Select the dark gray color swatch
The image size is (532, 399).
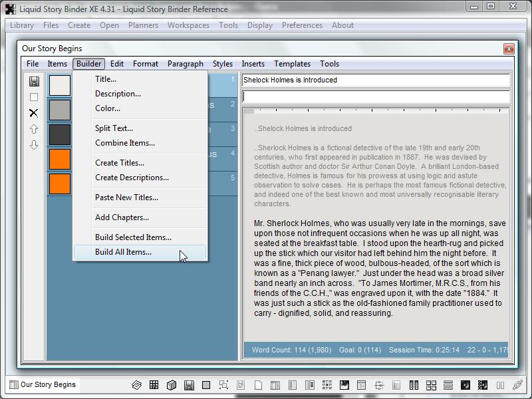[x=60, y=134]
